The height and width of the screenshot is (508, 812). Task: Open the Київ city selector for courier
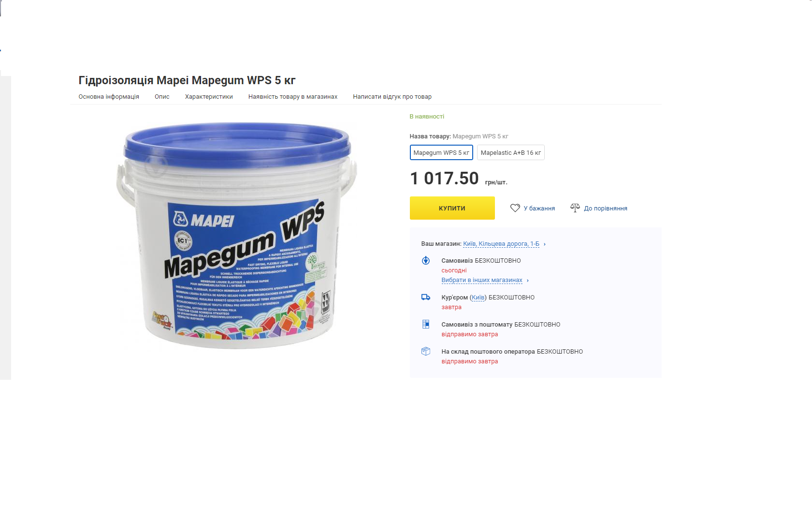[478, 298]
